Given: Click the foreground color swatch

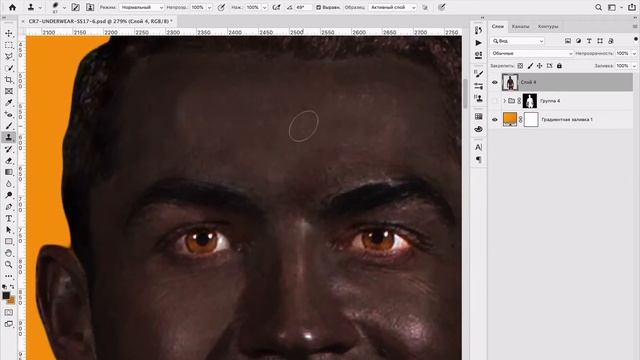Looking at the screenshot, I should [x=6, y=296].
